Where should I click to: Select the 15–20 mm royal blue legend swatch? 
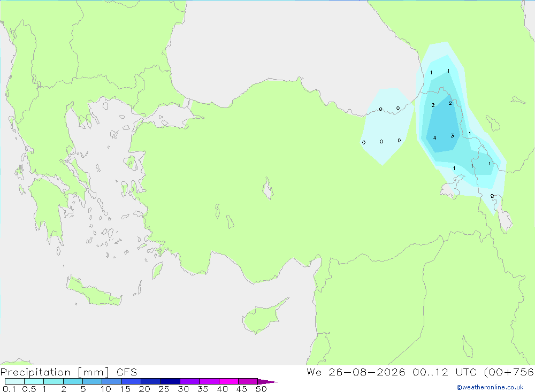point(132,381)
